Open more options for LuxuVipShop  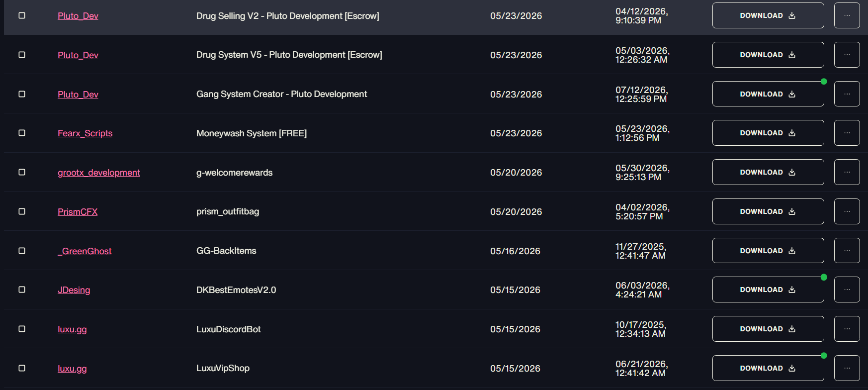click(847, 368)
